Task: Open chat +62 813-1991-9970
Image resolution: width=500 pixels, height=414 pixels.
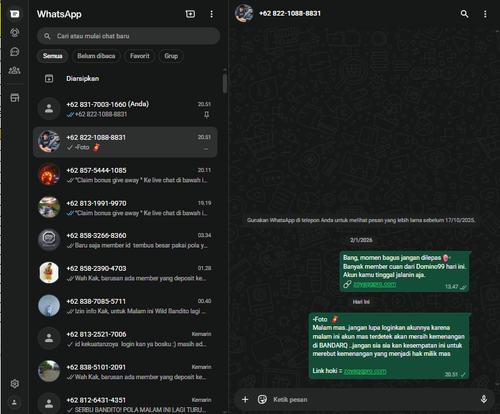Action: pos(125,208)
